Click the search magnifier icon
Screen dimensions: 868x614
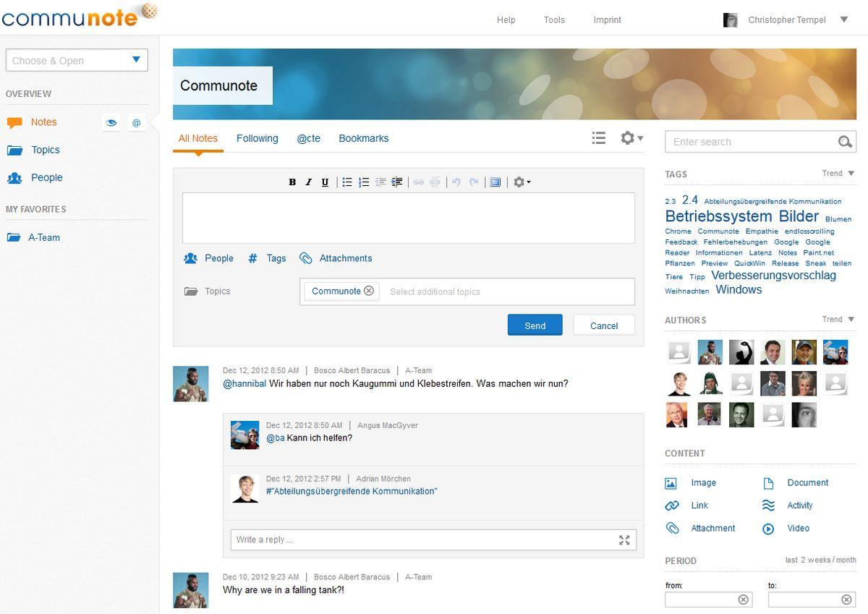pos(844,142)
